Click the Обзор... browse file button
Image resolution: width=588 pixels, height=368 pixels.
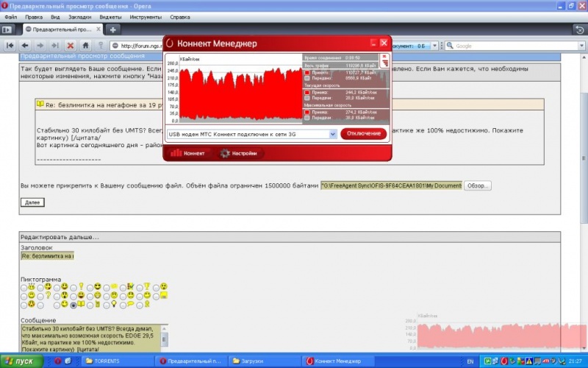478,185
